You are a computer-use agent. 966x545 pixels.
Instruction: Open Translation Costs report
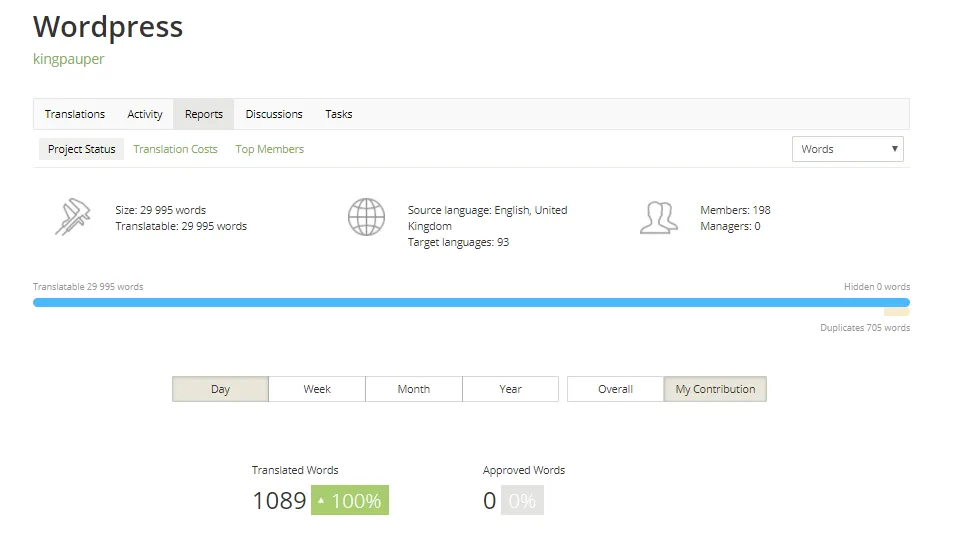pos(175,149)
